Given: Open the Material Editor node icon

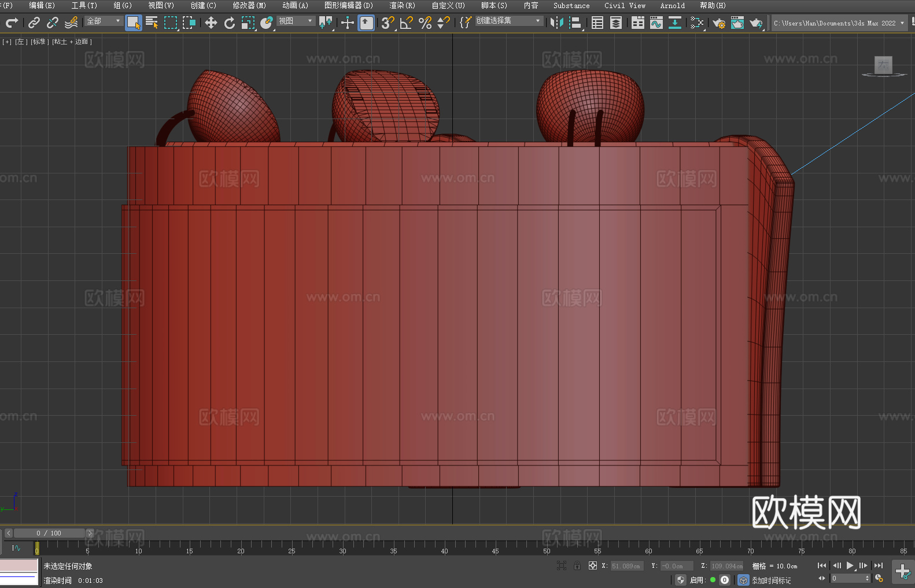Looking at the screenshot, I should coord(697,23).
